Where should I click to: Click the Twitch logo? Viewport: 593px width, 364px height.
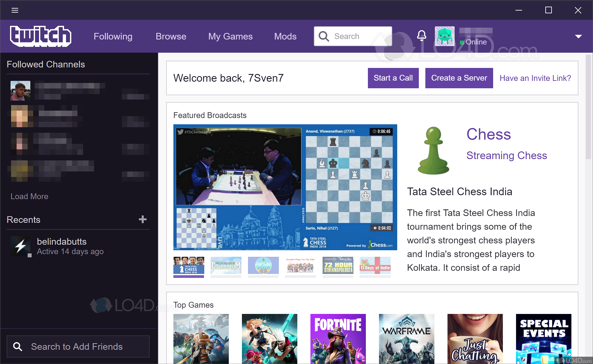pos(41,36)
